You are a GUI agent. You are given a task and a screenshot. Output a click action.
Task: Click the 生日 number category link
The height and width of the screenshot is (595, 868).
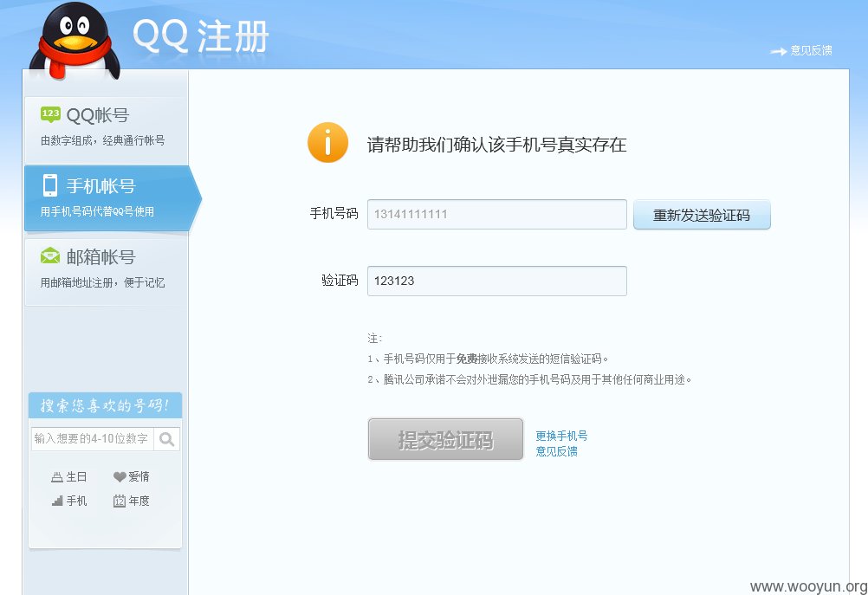coord(76,476)
